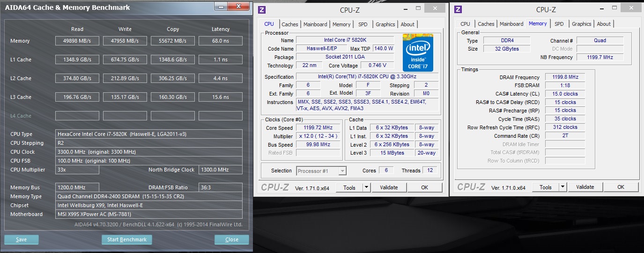This screenshot has height=253, width=644.
Task: Click the Intel Core i7 logo badge
Action: tap(418, 52)
